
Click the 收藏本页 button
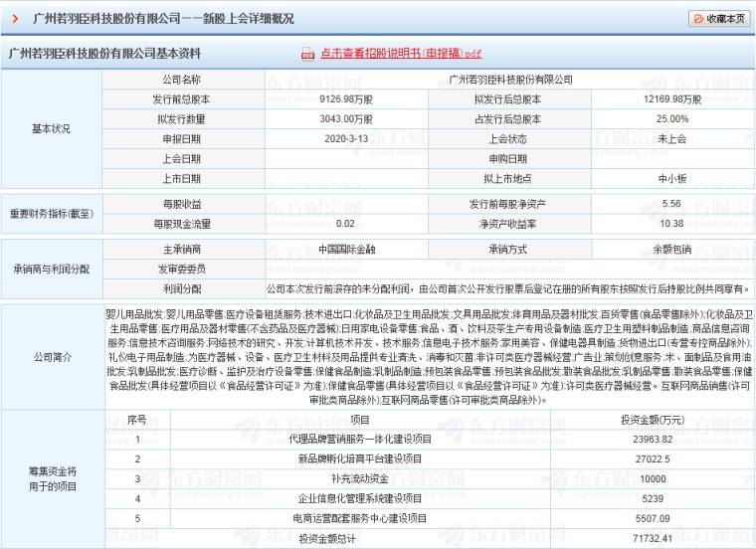[719, 19]
